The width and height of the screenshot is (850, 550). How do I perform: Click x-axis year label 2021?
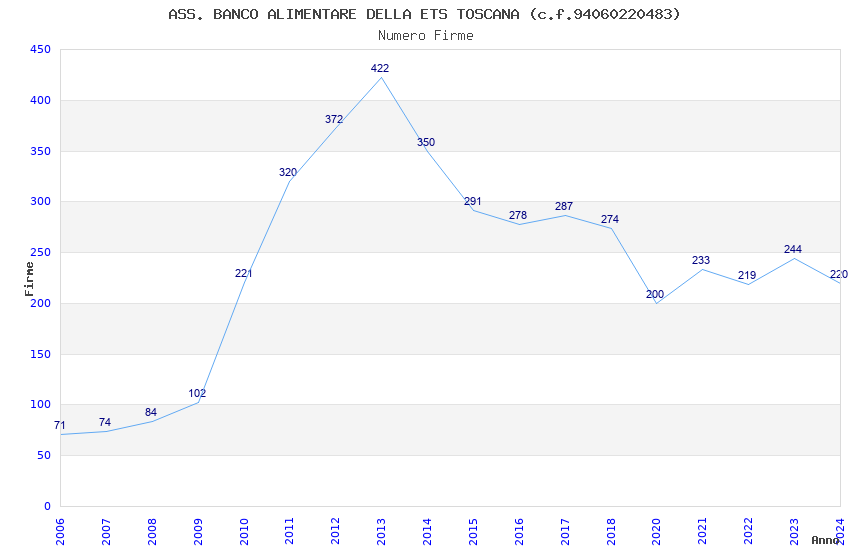[702, 532]
